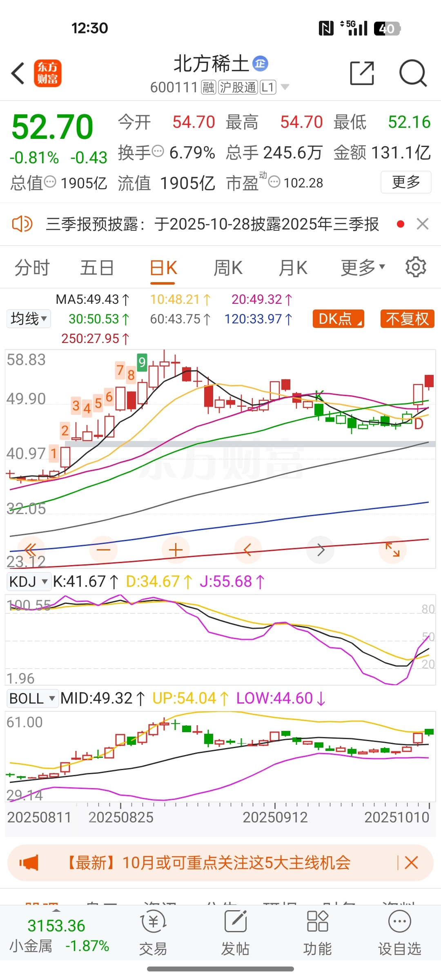Viewport: 441px width, 980px height.
Task: Tap the last red candlestick on chart
Action: [429, 381]
